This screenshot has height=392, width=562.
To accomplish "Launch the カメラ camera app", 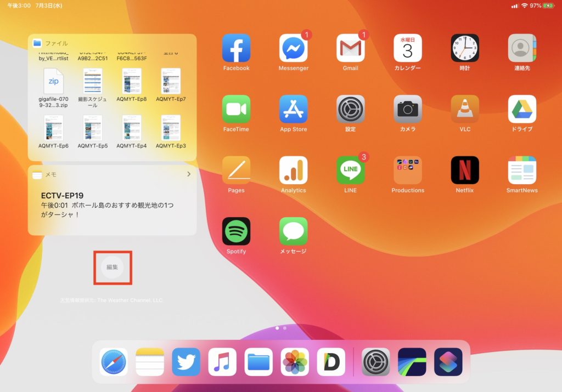I will tap(408, 109).
